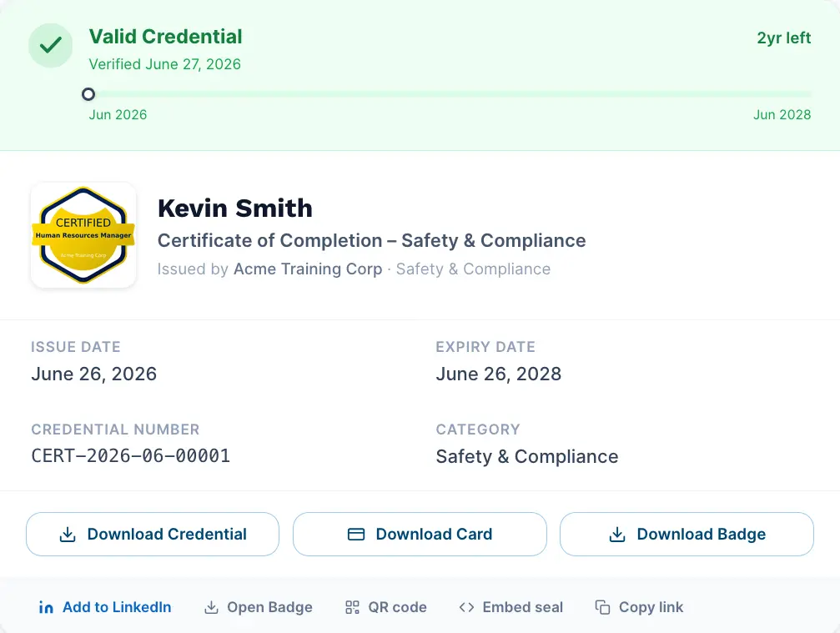
Task: Click the "Jun 2028" timeline end label
Action: pyautogui.click(x=782, y=114)
